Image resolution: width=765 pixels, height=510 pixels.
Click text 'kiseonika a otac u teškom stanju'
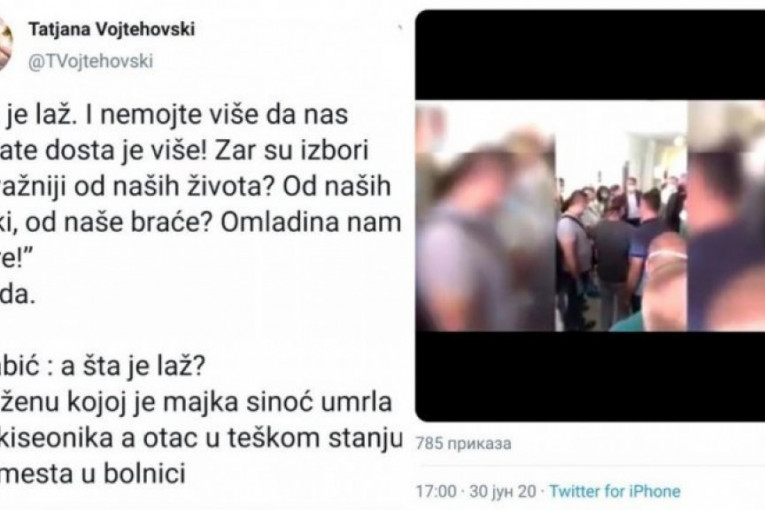click(x=205, y=439)
